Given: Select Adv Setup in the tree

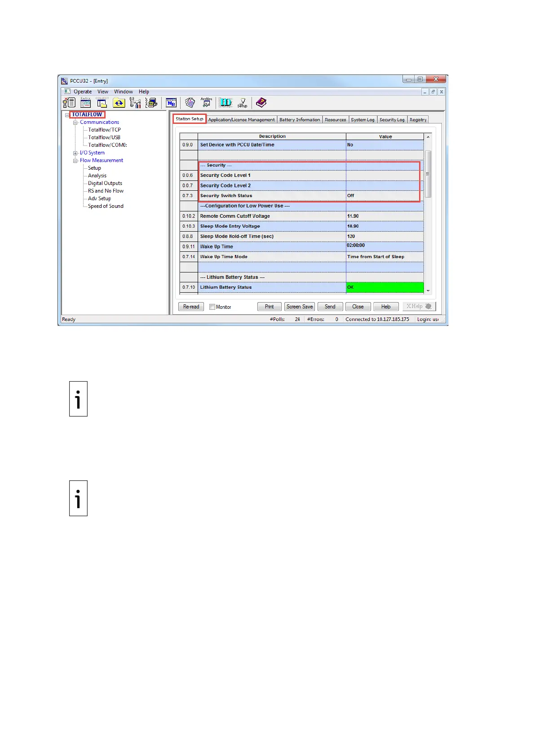Looking at the screenshot, I should tap(99, 198).
